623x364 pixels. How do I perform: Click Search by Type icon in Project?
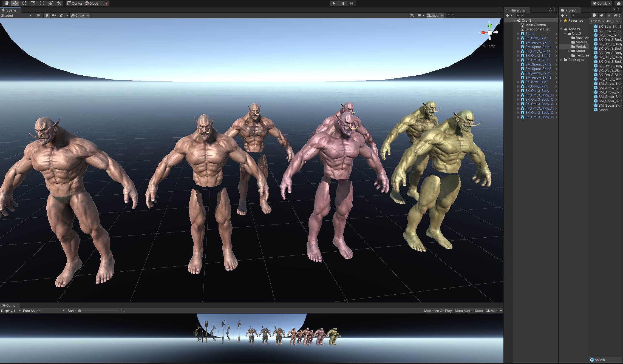[594, 15]
